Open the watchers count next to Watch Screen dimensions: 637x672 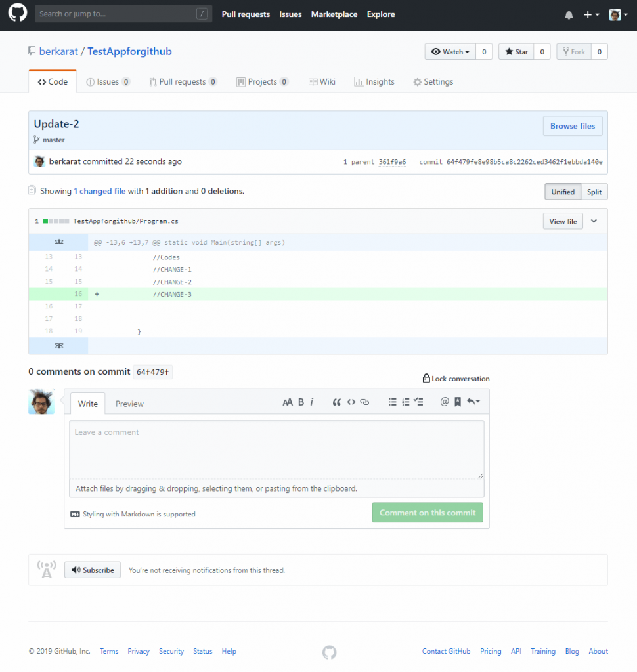[x=484, y=52]
